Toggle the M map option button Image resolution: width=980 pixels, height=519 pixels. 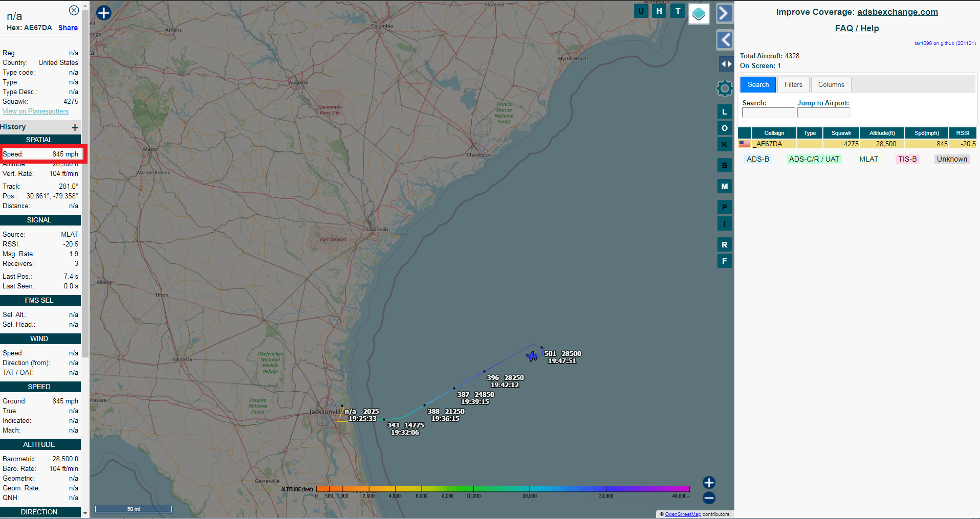click(725, 186)
